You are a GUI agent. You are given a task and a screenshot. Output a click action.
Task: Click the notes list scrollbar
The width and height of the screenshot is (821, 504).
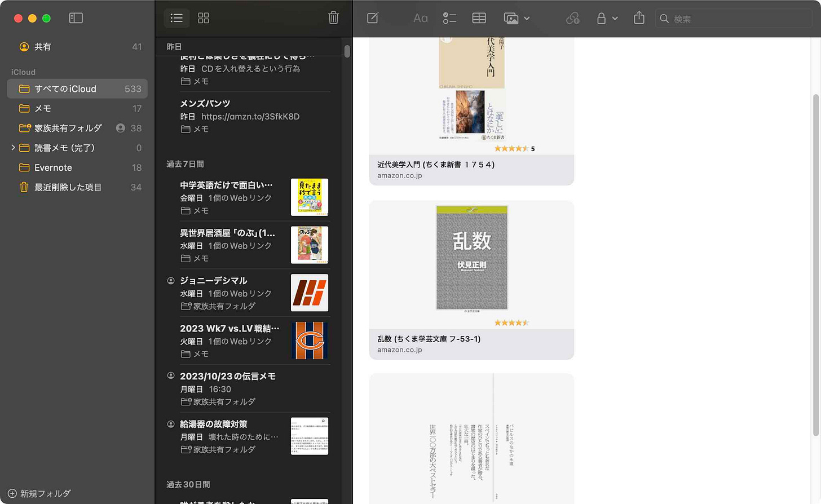coord(347,51)
